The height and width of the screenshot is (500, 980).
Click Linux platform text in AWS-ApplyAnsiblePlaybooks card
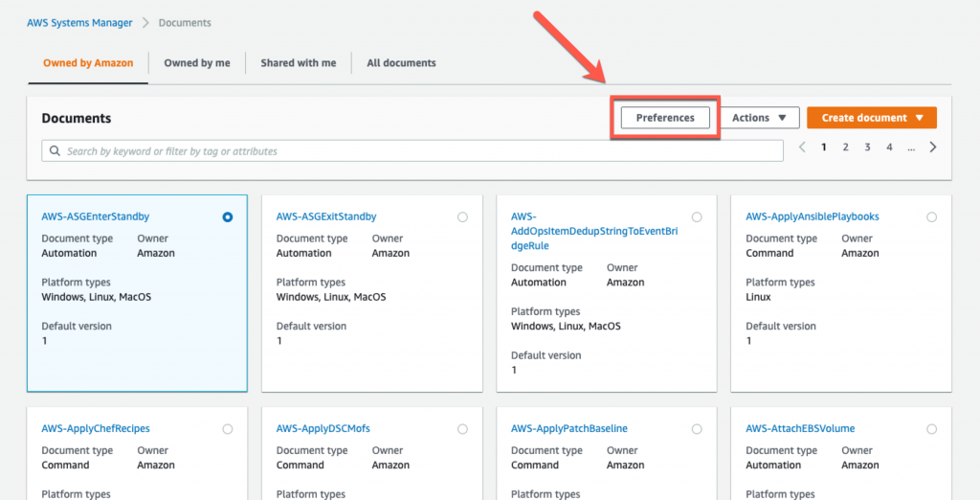(x=758, y=297)
